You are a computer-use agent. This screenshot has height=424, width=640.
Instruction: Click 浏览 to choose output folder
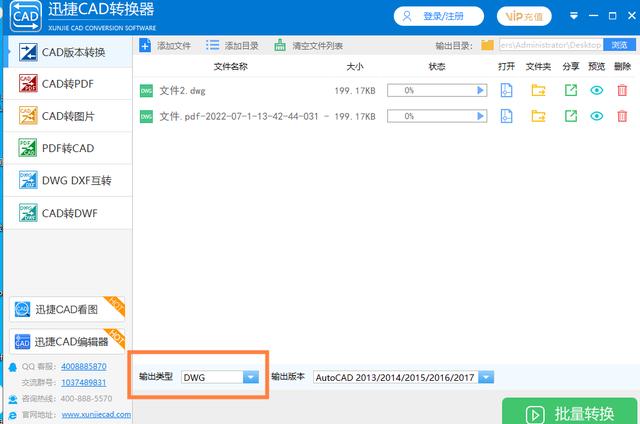620,45
